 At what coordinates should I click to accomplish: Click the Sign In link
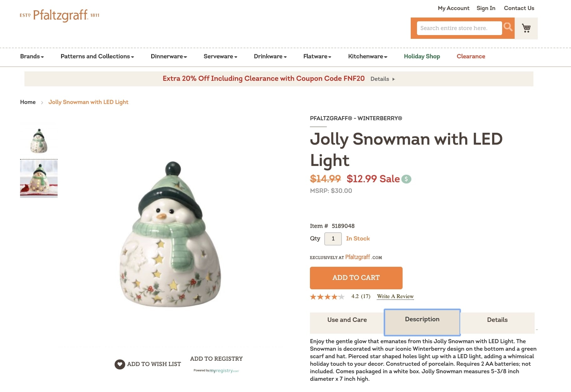click(x=486, y=8)
